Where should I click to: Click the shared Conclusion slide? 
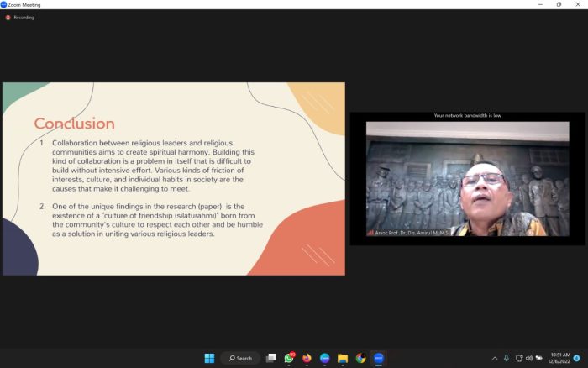pos(173,178)
